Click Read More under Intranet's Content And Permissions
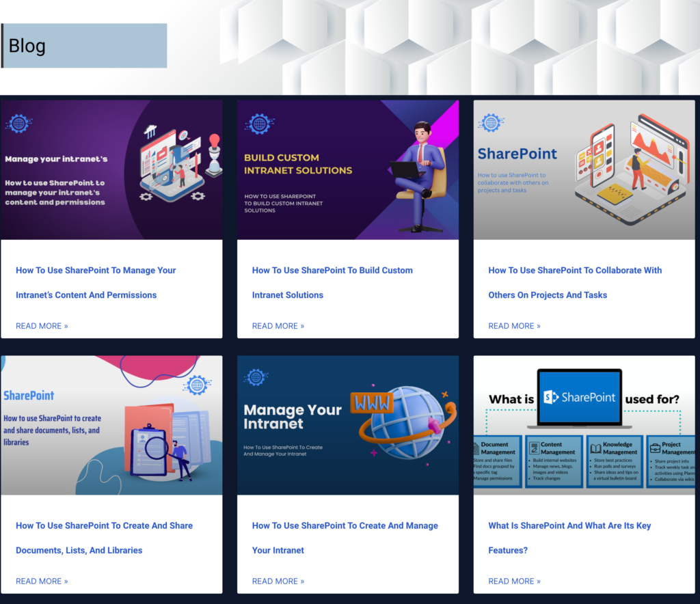The width and height of the screenshot is (700, 604). click(x=42, y=326)
